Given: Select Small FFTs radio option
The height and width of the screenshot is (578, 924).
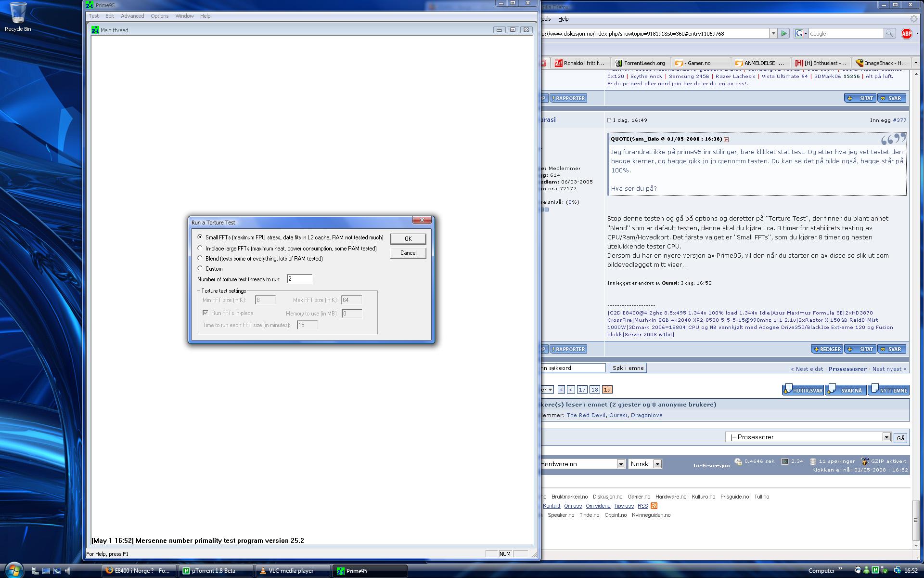Looking at the screenshot, I should click(x=200, y=237).
